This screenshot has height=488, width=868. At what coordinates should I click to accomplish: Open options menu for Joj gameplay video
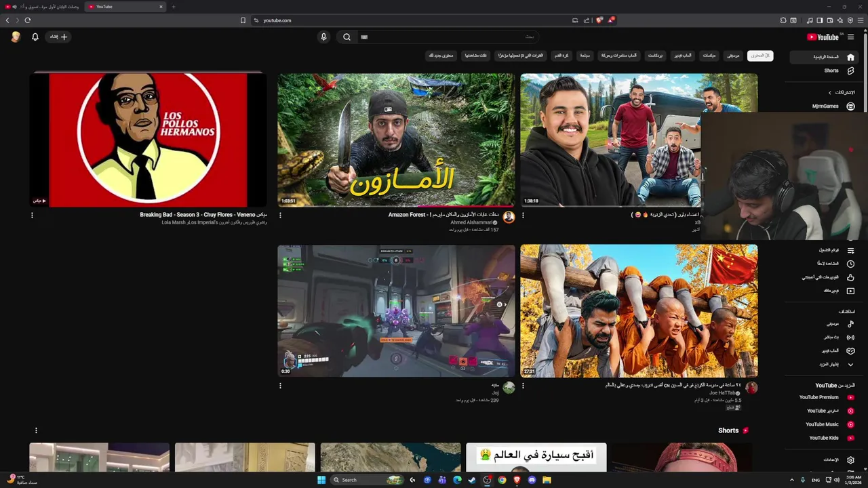click(x=280, y=386)
